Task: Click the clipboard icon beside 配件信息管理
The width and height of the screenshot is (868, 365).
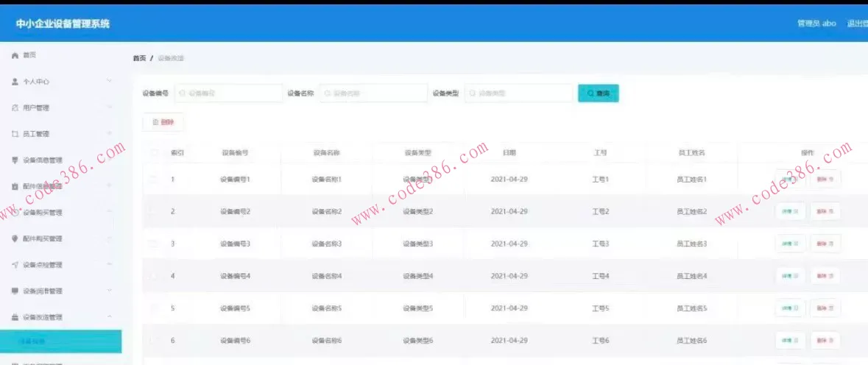Action: (15, 186)
